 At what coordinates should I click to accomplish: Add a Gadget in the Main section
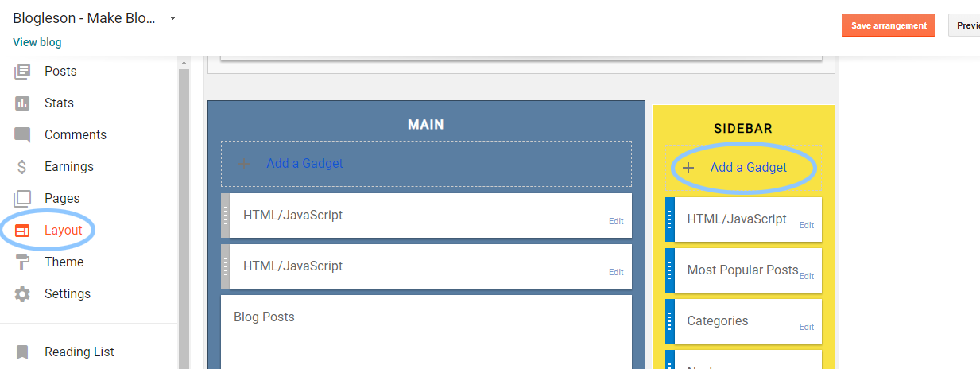(304, 164)
